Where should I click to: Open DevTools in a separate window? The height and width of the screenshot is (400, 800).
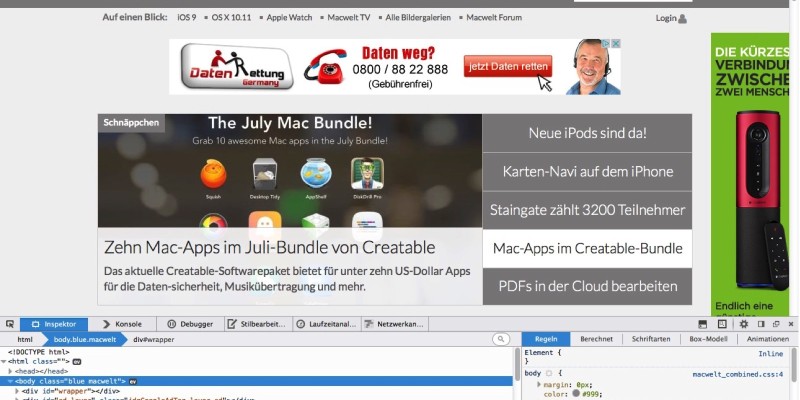coord(776,324)
